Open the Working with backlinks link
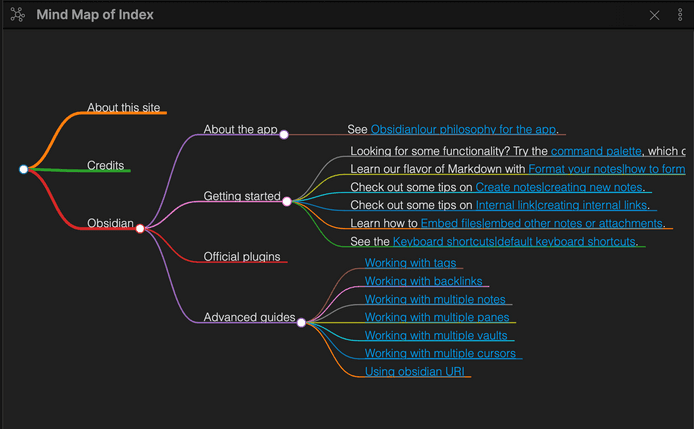Image resolution: width=694 pixels, height=429 pixels. 423,281
